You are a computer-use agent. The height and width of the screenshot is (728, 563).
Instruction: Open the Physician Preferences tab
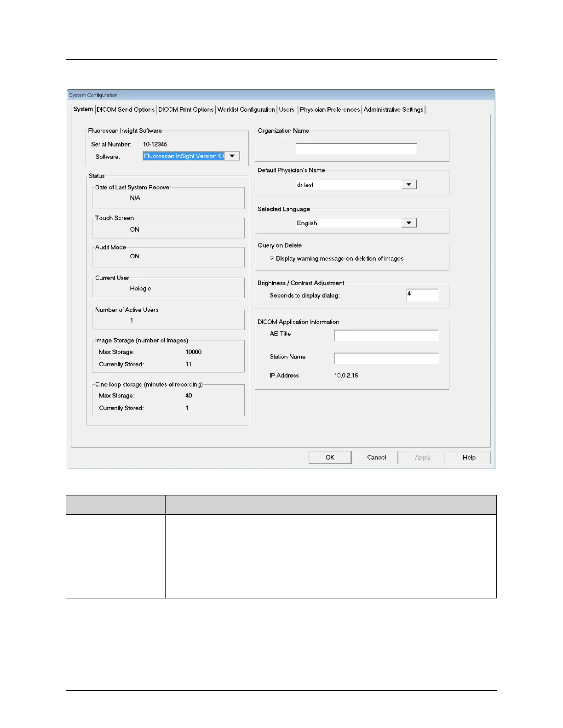[x=330, y=109]
